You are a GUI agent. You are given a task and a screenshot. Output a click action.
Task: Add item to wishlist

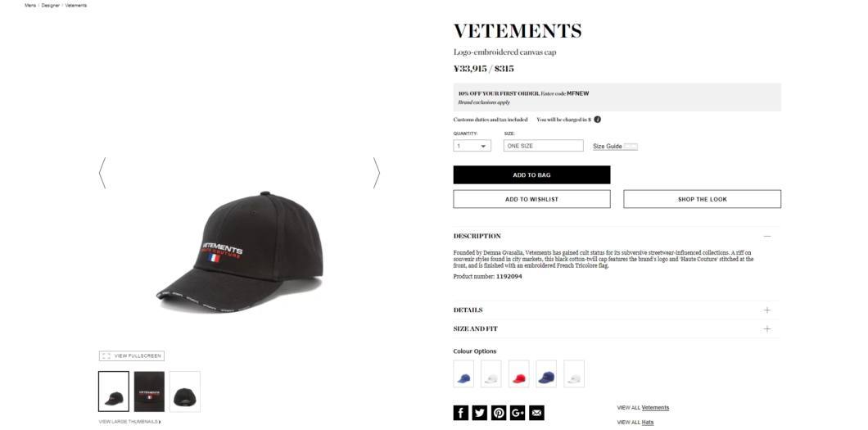pyautogui.click(x=531, y=199)
